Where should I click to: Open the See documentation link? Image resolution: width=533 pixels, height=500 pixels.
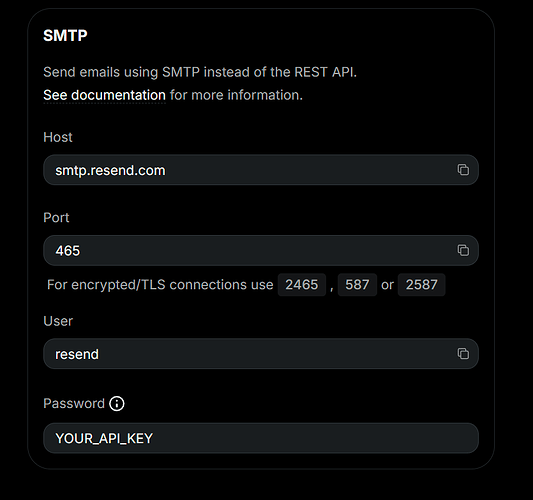tap(104, 95)
